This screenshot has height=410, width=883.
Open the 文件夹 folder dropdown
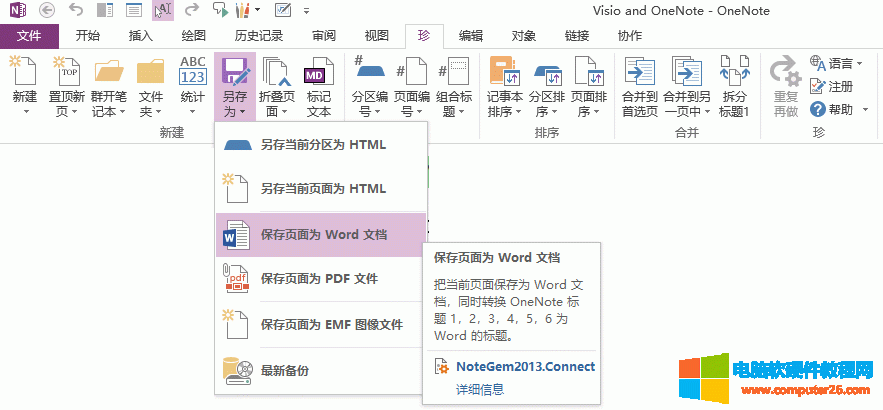pyautogui.click(x=150, y=87)
